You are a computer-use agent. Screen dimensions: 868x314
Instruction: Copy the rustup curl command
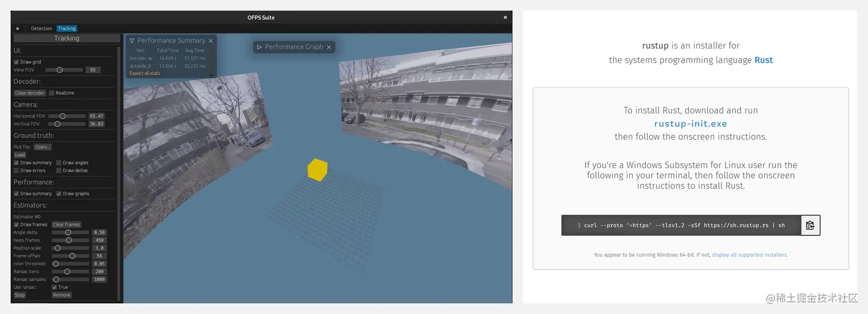(810, 225)
